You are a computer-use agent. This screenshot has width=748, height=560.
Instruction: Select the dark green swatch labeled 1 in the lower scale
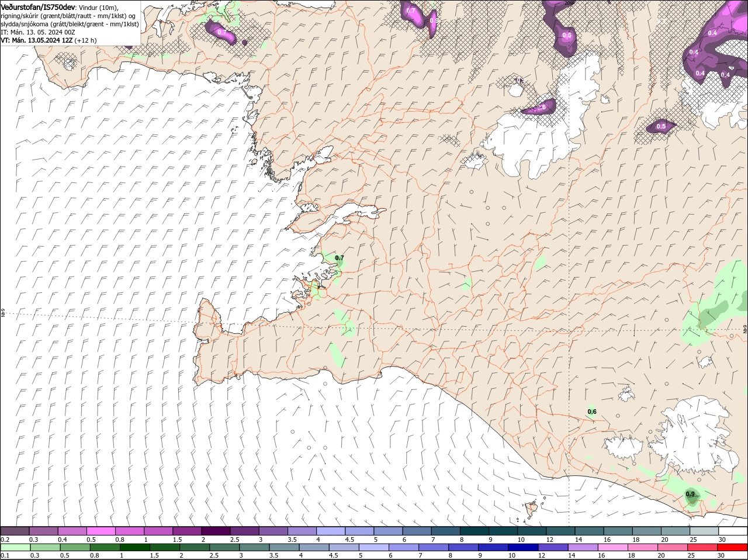pyautogui.click(x=135, y=547)
